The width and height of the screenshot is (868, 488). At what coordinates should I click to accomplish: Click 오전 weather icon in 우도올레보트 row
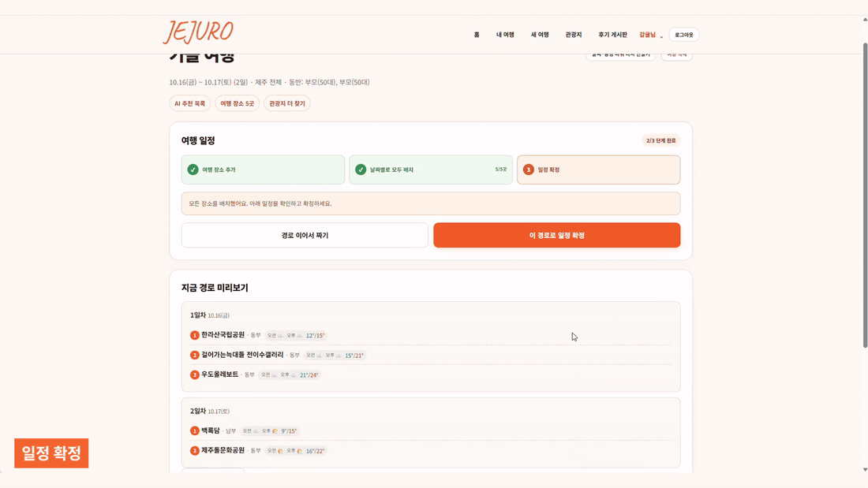click(x=274, y=375)
